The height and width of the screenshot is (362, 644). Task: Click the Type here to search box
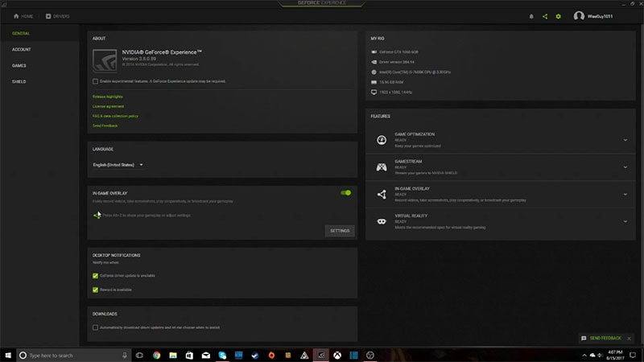click(74, 355)
